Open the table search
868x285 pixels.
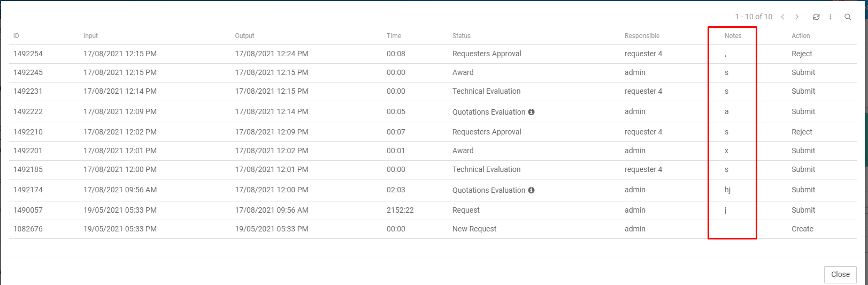coord(848,17)
